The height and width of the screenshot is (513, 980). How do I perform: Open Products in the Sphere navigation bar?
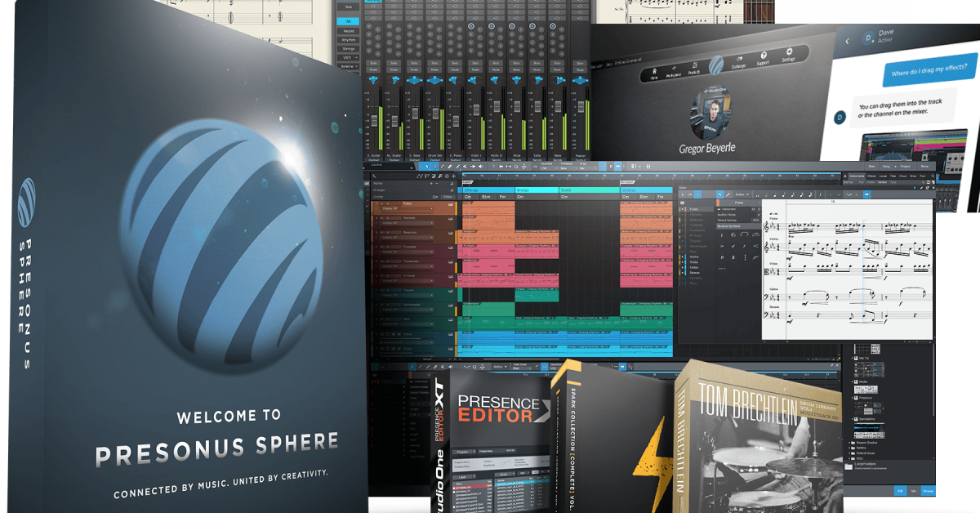[694, 69]
